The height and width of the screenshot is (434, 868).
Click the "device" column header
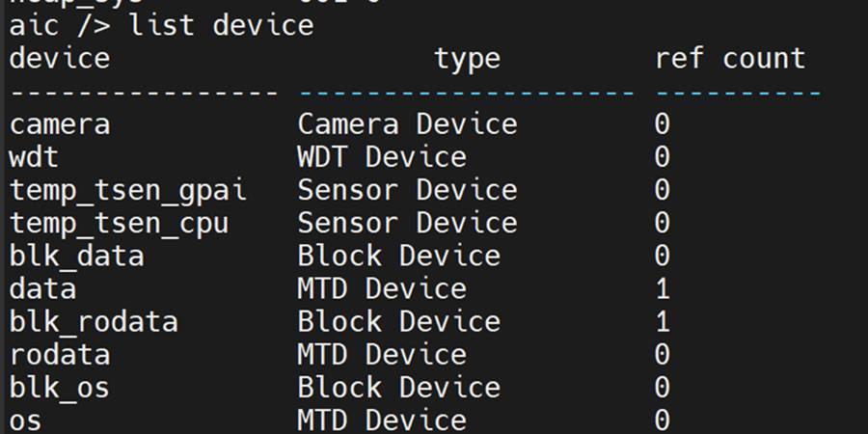click(x=60, y=59)
